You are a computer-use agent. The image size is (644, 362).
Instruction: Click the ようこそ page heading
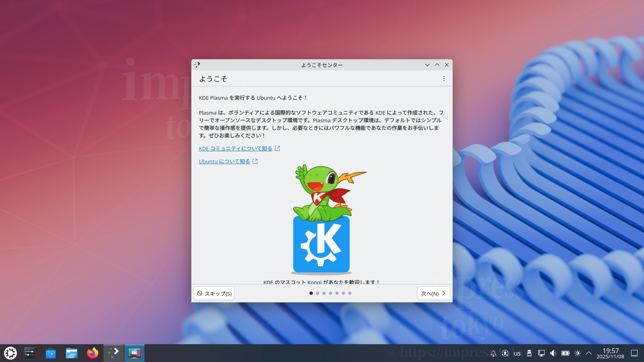pos(213,79)
